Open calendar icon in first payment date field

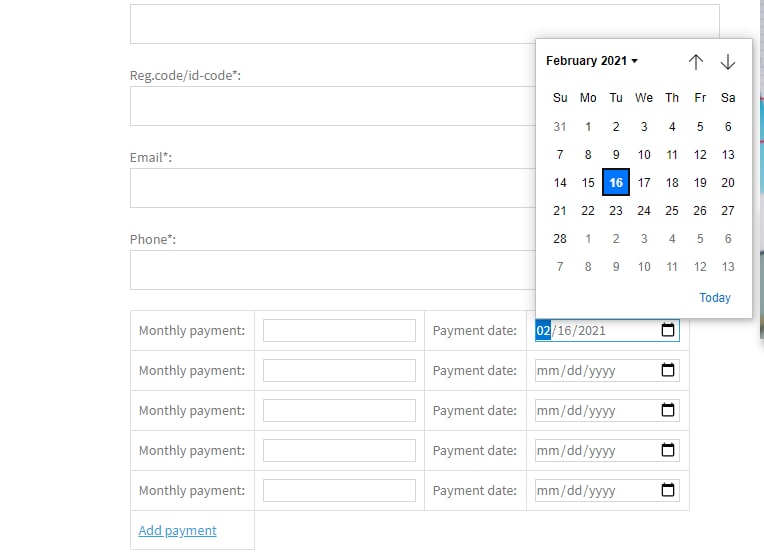pos(668,330)
